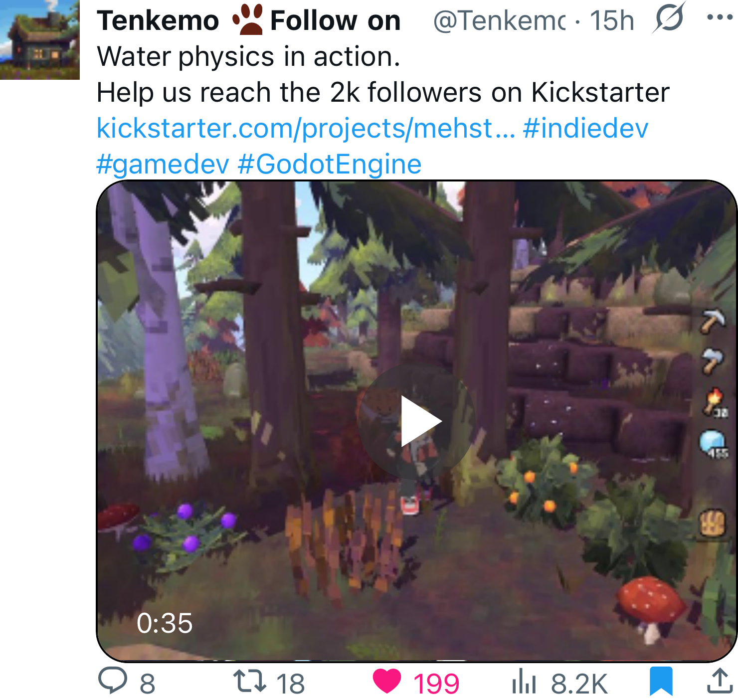
Task: Click the 0:35 video duration label
Action: coord(165,623)
